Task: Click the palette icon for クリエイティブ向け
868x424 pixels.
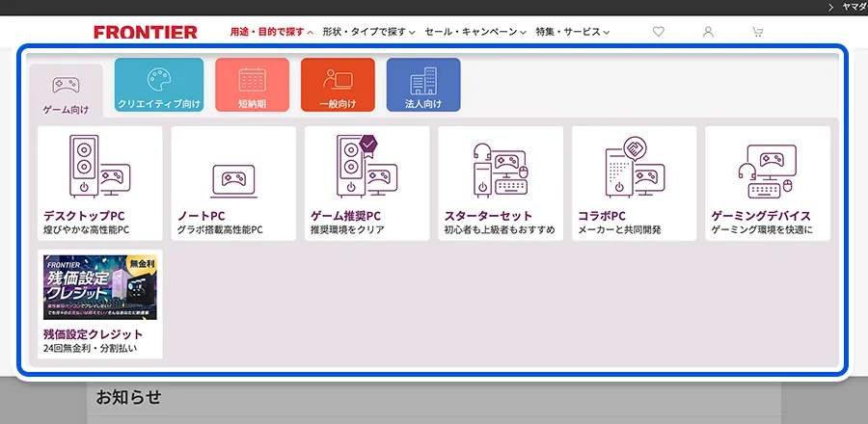Action: [159, 78]
